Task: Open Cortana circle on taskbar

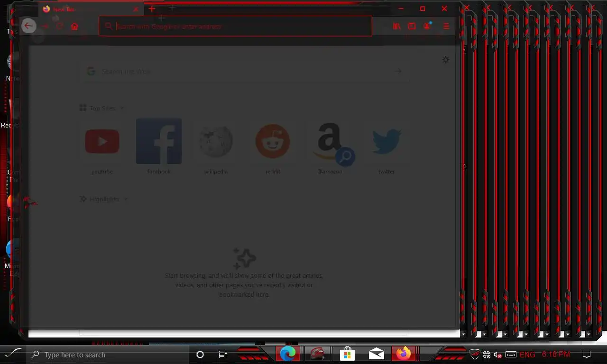Action: (x=200, y=355)
